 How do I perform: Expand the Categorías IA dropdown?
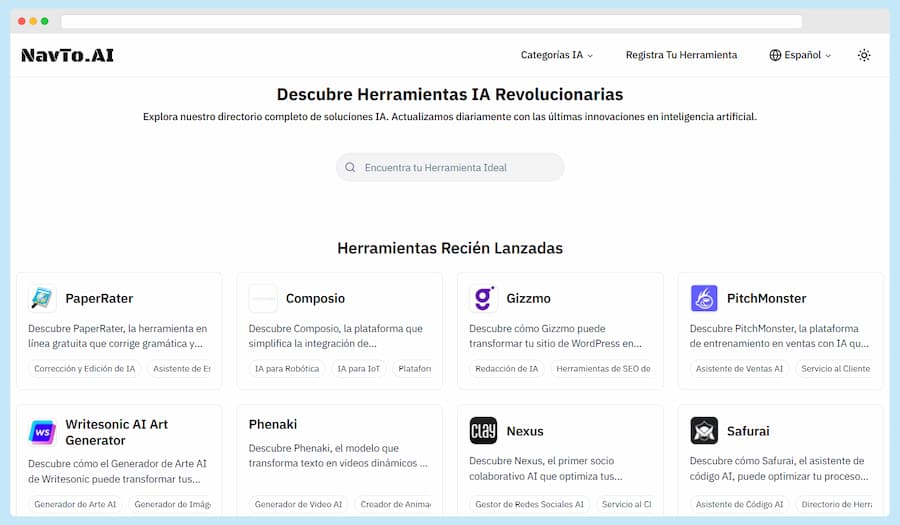[x=557, y=55]
